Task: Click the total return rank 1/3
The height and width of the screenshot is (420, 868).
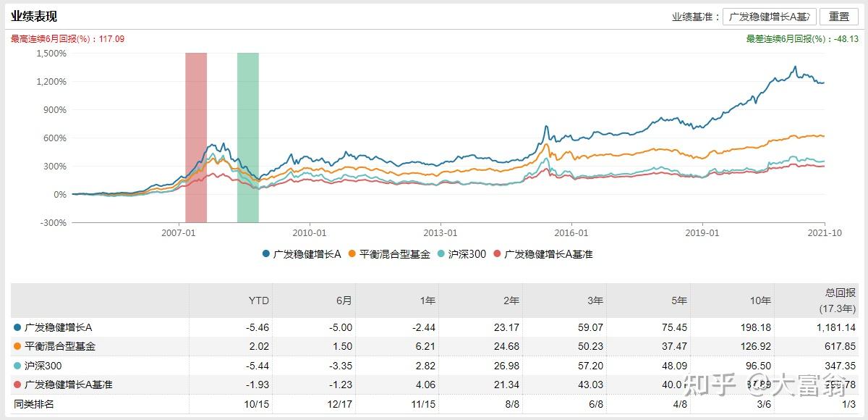Action: click(847, 403)
